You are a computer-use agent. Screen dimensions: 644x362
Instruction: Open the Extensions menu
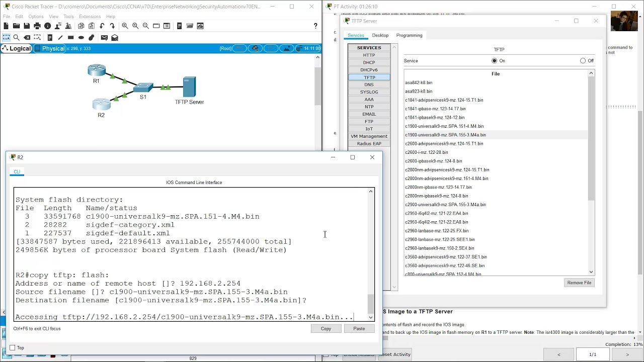click(x=90, y=17)
